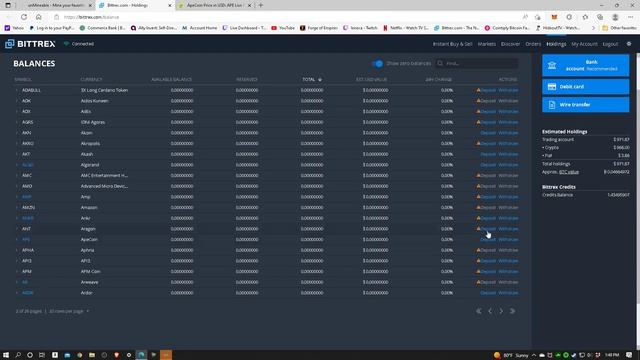Open the browser profile avatar
The image size is (640, 360).
(x=615, y=17)
